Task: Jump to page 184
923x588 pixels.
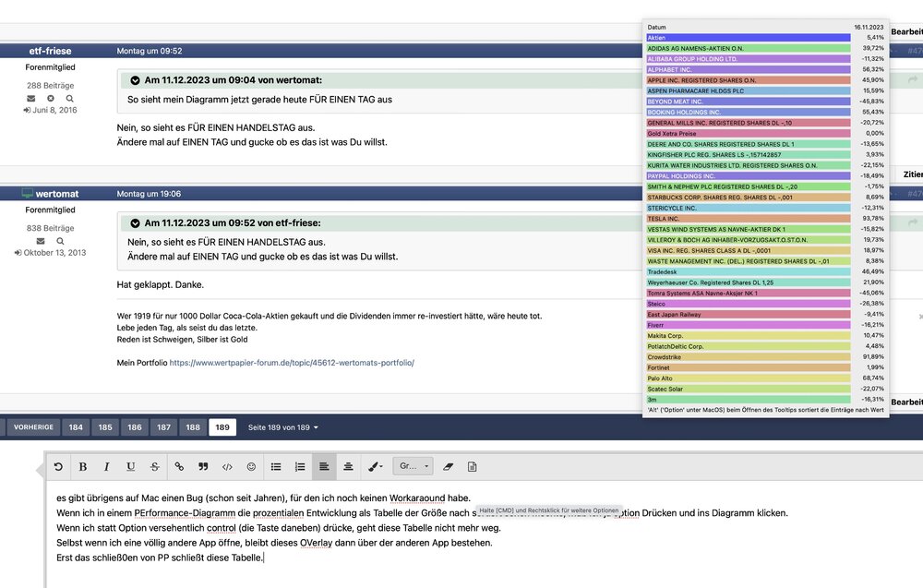Action: (76, 427)
